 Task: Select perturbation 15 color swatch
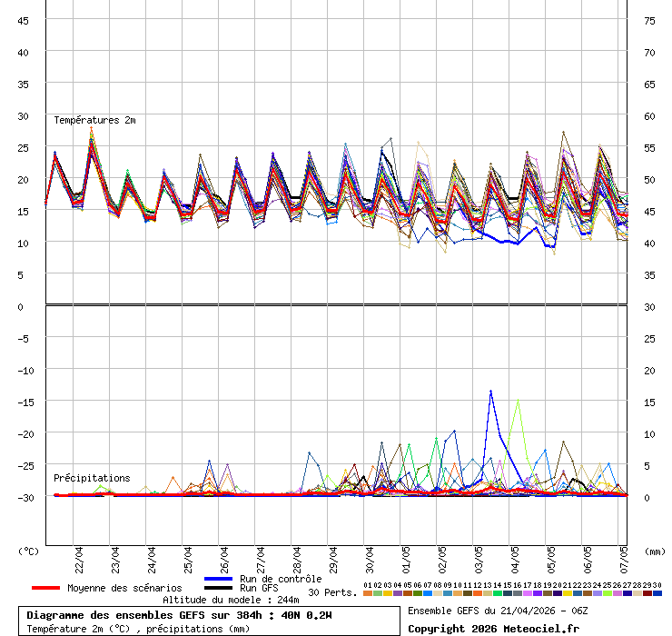507,593
